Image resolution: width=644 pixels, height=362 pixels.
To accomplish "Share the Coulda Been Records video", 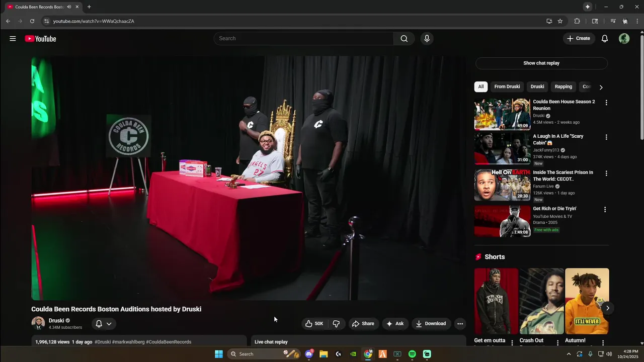I will click(x=363, y=324).
